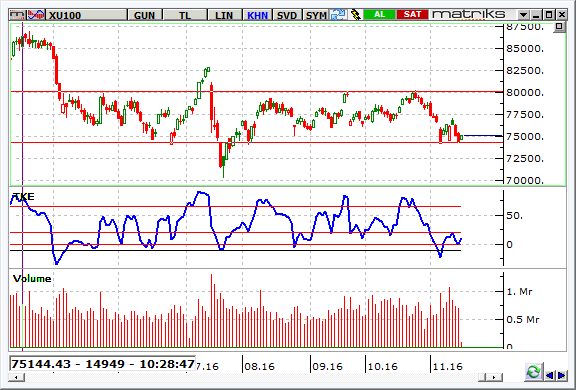Open the indicator chart icon beside XU100
Viewport: 576px width, 390px height.
[36, 15]
